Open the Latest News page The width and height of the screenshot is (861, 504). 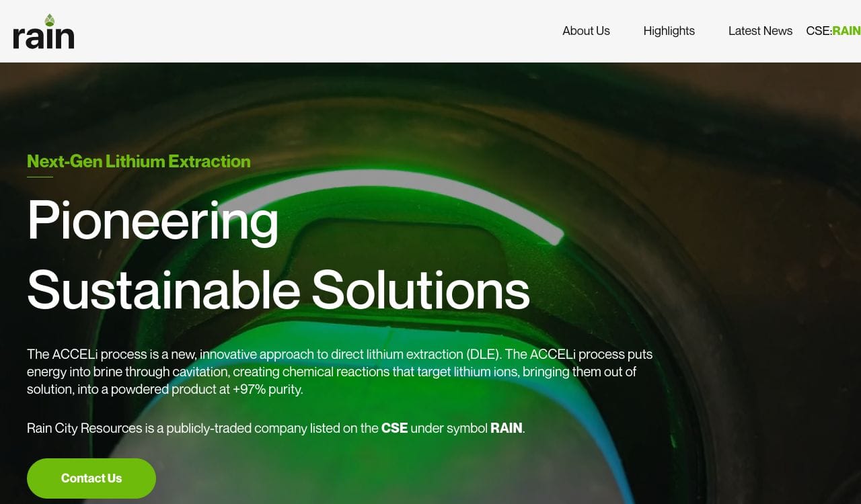(760, 31)
